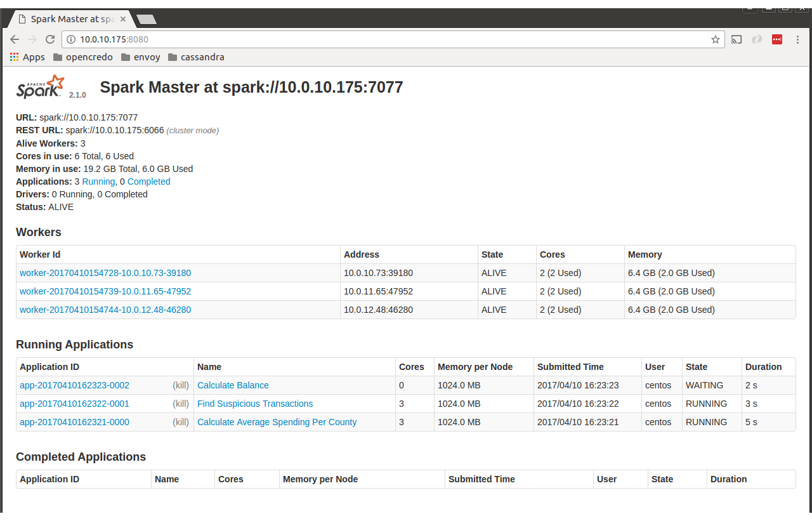The image size is (812, 521).
Task: Open the red password manager extension
Action: coord(777,39)
